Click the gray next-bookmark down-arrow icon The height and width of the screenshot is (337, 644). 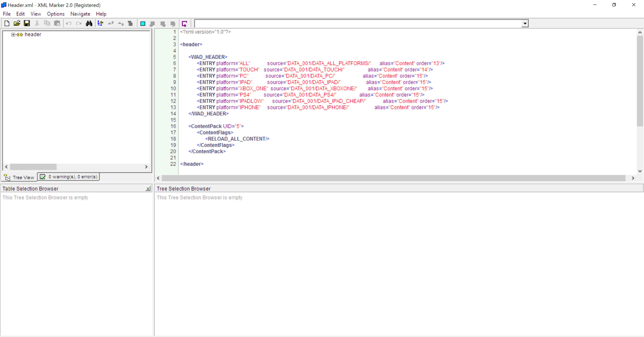[x=163, y=24]
